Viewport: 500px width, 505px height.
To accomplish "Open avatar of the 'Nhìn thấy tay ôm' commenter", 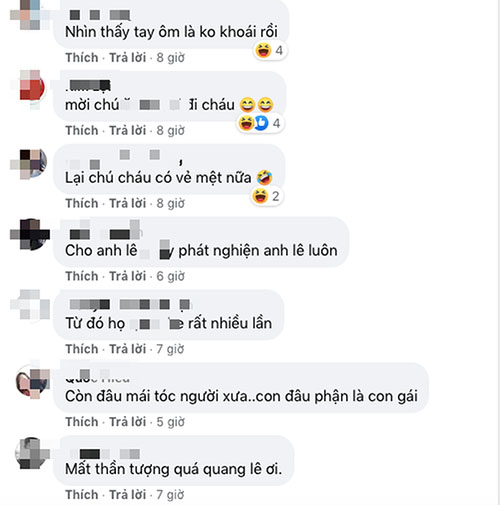I will [x=28, y=13].
